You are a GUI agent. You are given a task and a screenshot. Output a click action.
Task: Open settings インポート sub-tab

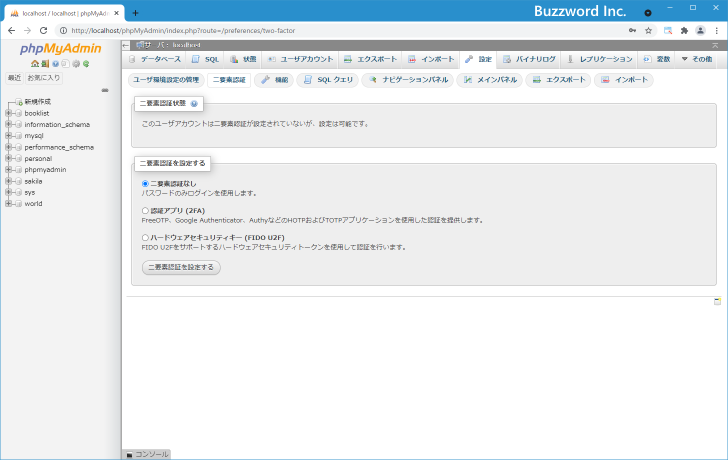pyautogui.click(x=624, y=80)
